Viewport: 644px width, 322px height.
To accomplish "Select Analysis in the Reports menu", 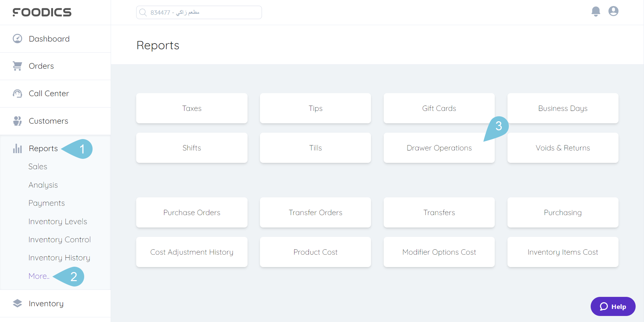I will tap(43, 185).
